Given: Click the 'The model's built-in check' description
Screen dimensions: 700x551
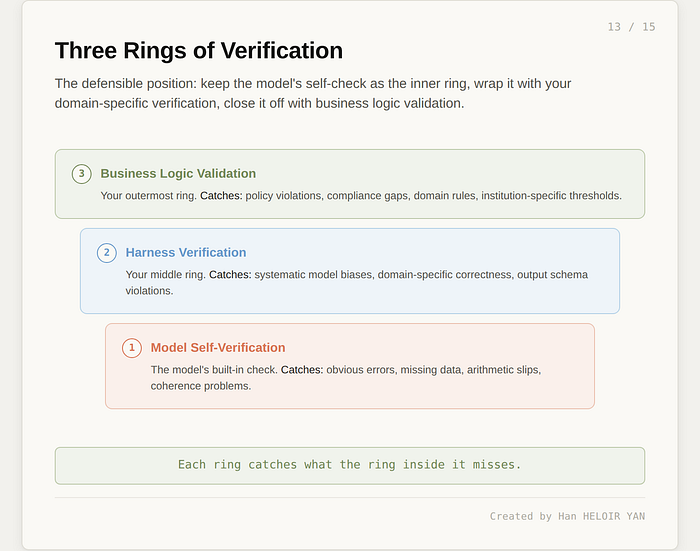Looking at the screenshot, I should click(346, 378).
